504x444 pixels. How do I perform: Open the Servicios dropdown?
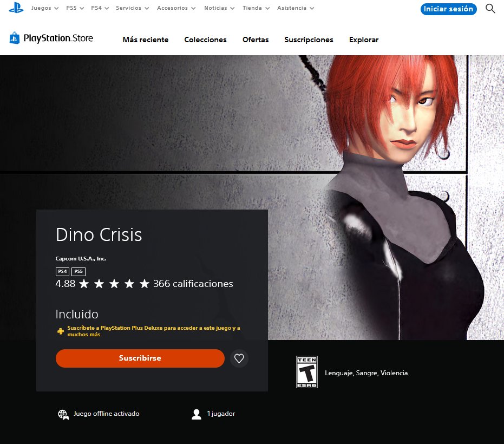pyautogui.click(x=132, y=8)
